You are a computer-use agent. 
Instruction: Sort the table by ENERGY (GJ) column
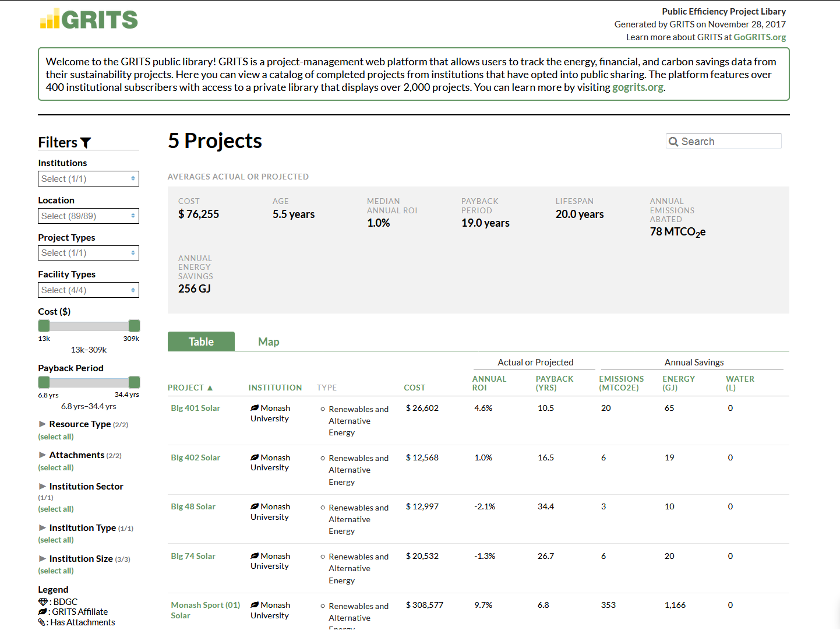click(x=679, y=383)
